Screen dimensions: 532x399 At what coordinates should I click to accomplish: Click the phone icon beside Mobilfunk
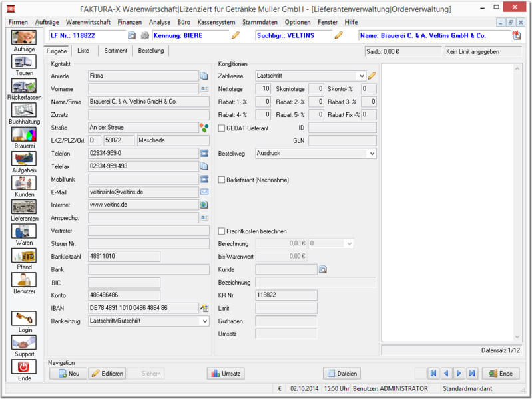point(204,179)
